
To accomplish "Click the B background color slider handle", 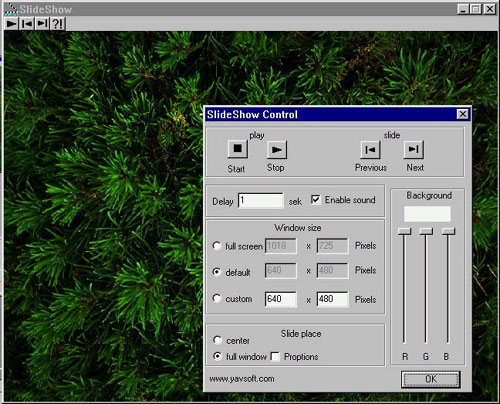I will coord(448,231).
